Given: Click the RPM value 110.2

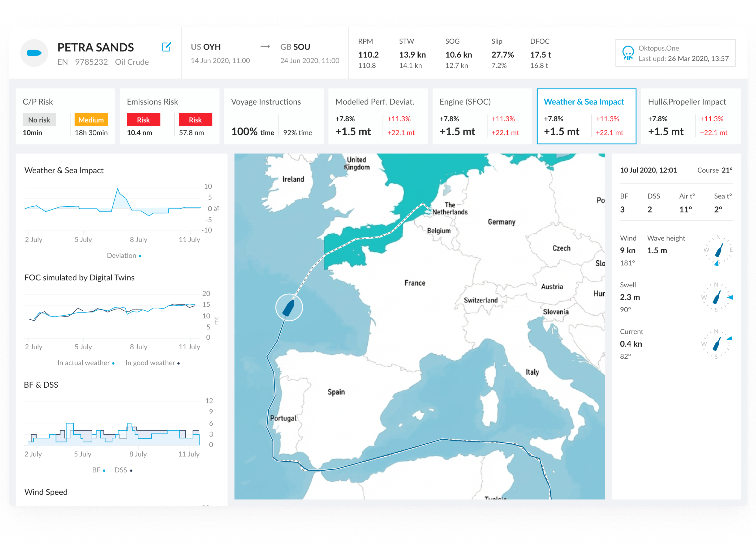Looking at the screenshot, I should pyautogui.click(x=368, y=55).
